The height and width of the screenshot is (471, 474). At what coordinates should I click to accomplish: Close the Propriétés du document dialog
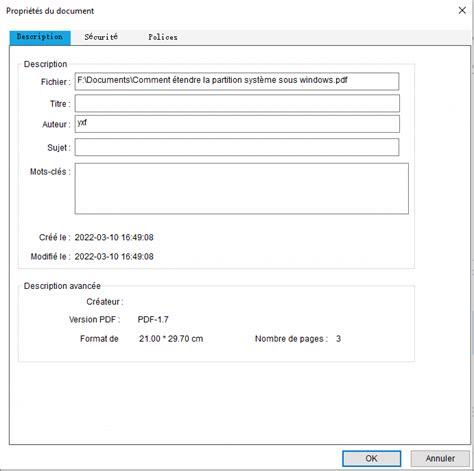(x=462, y=11)
